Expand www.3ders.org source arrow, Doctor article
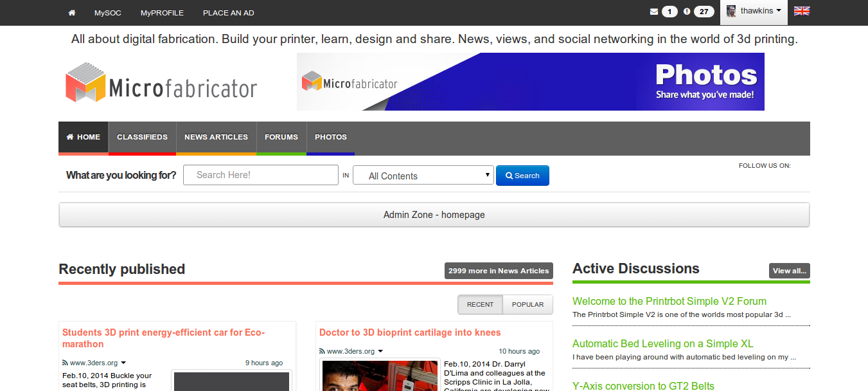 coord(380,352)
